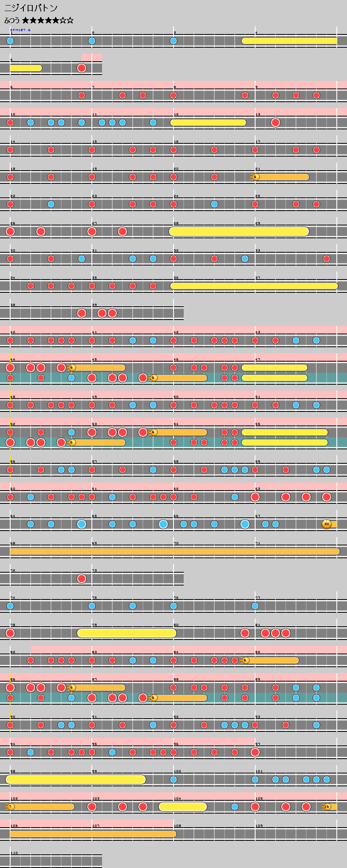This screenshot has width=347, height=868.
Task: Click the song title ニジイロバトン
Action: (x=31, y=8)
